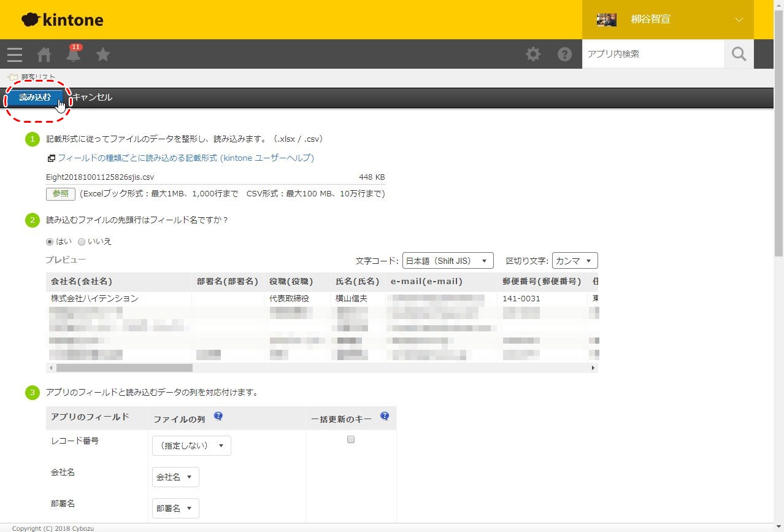Click キャンセル to cancel import
Screen dimensions: 784x532
coord(92,98)
